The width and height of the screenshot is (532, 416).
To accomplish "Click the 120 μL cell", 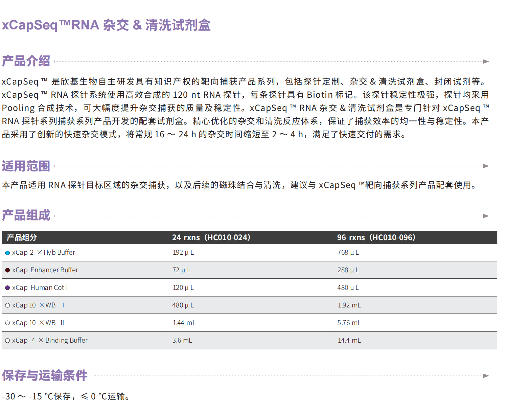I will coord(183,288).
